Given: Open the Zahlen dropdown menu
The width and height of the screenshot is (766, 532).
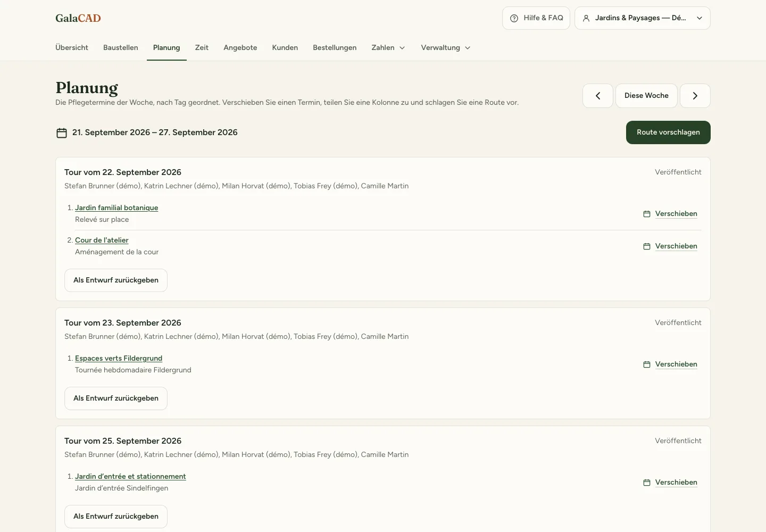Looking at the screenshot, I should coord(388,47).
